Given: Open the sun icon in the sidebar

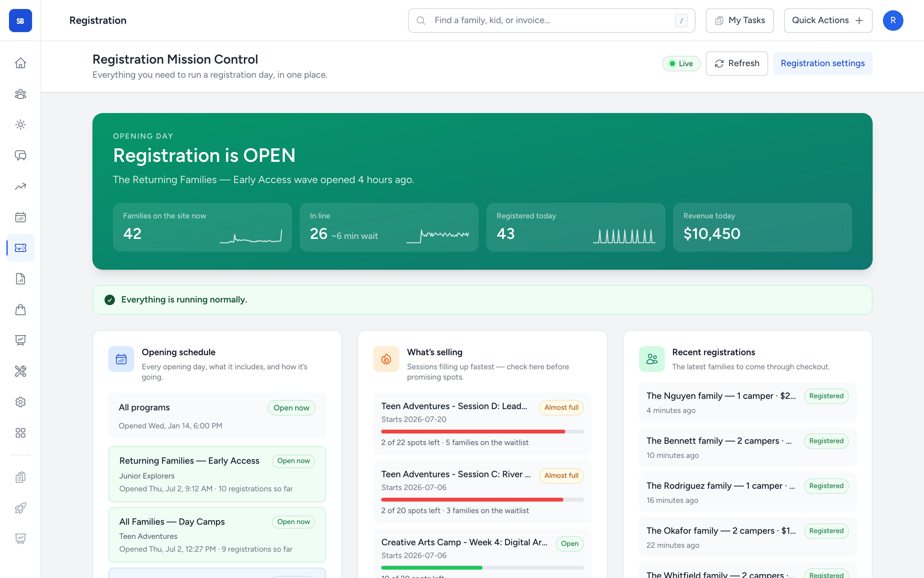Looking at the screenshot, I should (20, 125).
